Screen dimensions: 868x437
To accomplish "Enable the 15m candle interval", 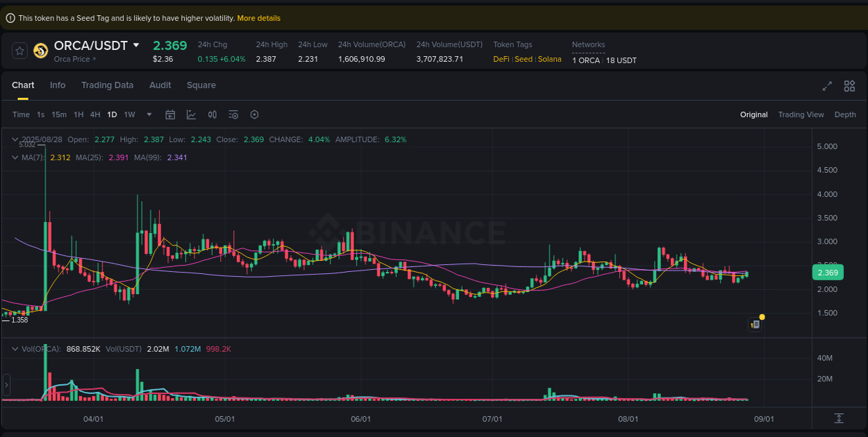I will click(x=59, y=114).
